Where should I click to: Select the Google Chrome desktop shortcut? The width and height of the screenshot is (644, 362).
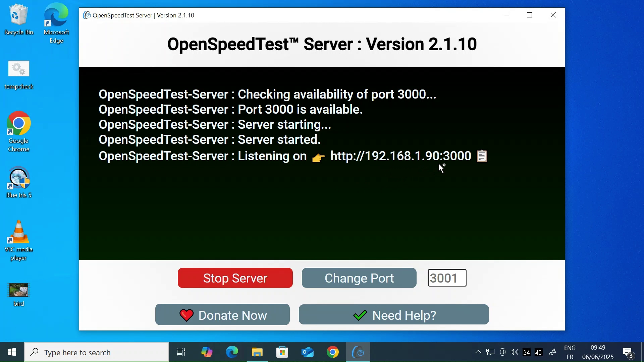(19, 132)
